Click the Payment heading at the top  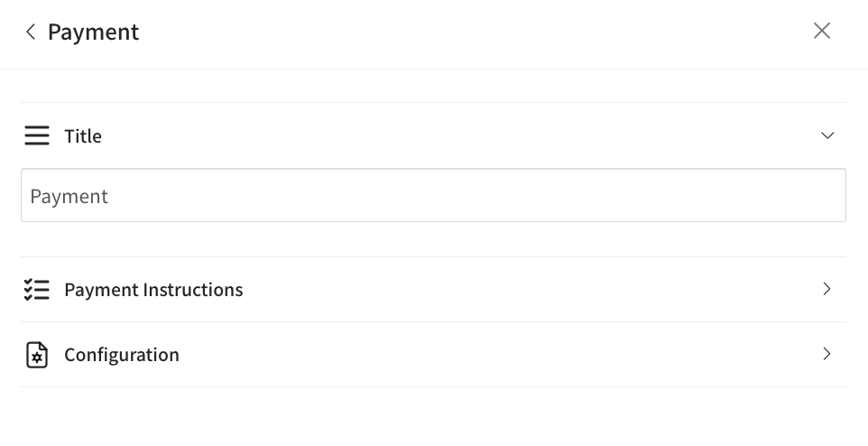pos(93,33)
